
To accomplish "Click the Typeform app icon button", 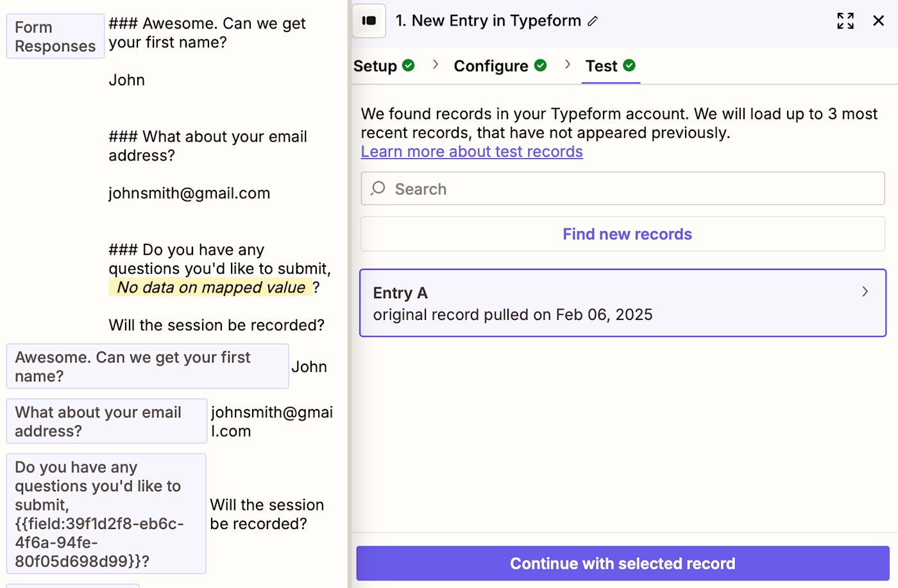I will (x=369, y=21).
